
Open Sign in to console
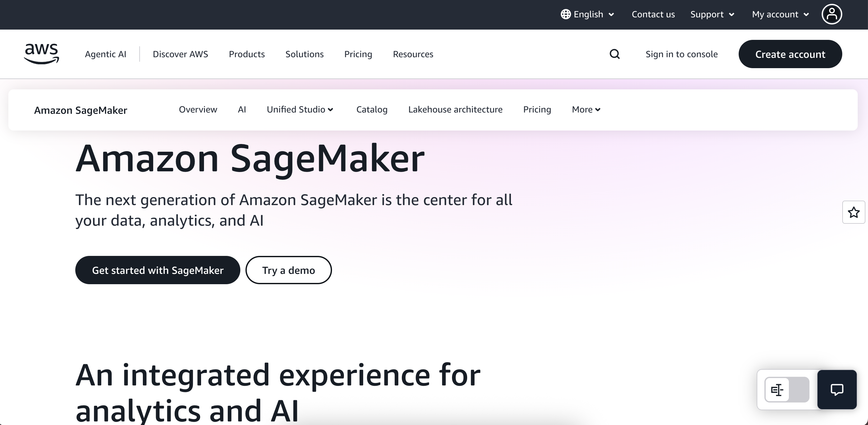[681, 54]
